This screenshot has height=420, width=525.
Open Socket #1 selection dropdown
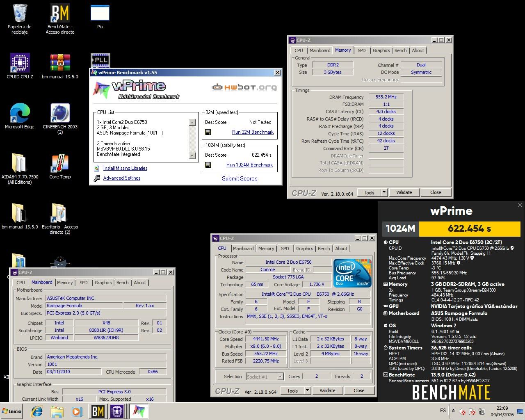(265, 377)
